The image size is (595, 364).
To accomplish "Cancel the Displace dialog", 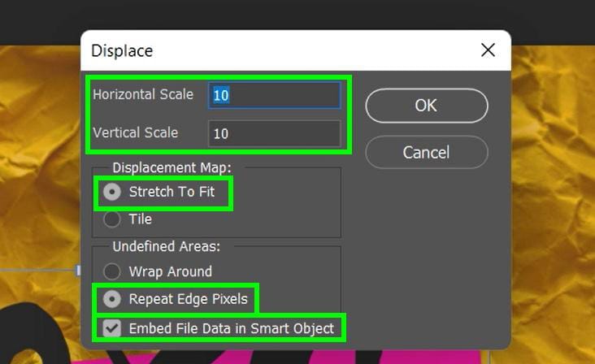I will coord(427,153).
